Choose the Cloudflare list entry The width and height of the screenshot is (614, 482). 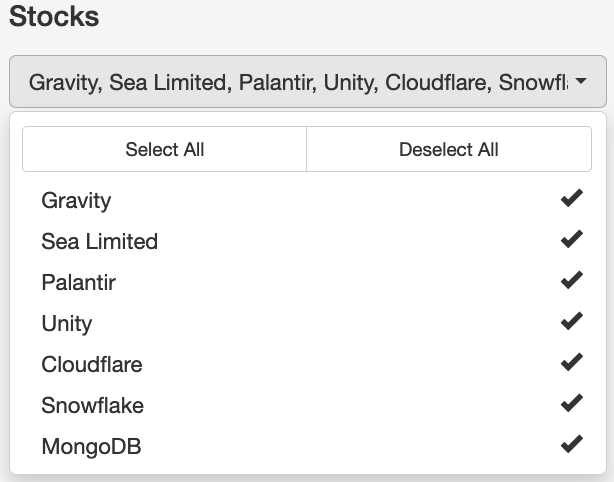[x=91, y=364]
